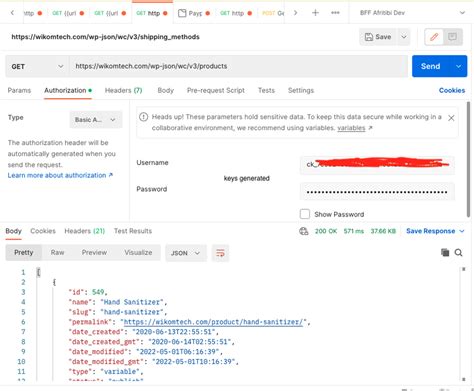Copy response with copy icon
Image resolution: width=474 pixels, height=391 pixels.
click(x=445, y=253)
